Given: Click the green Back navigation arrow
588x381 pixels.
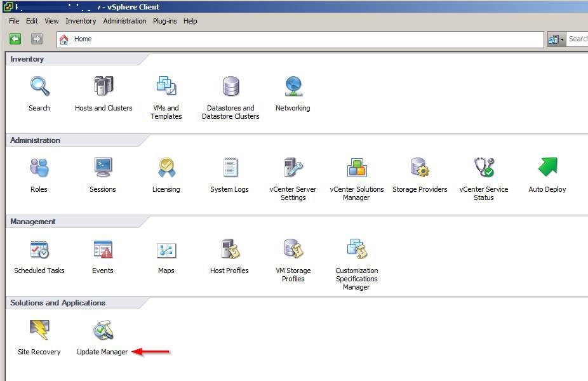Looking at the screenshot, I should point(15,39).
